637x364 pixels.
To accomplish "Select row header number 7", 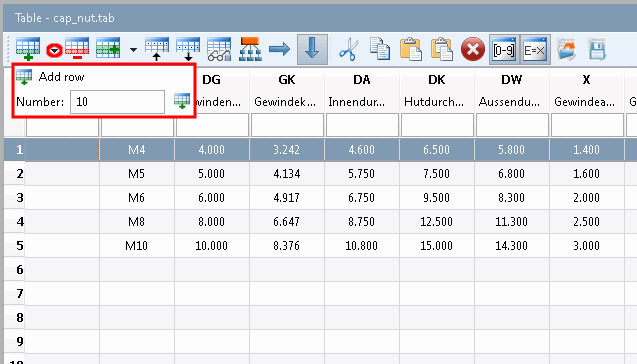I will click(x=15, y=294).
